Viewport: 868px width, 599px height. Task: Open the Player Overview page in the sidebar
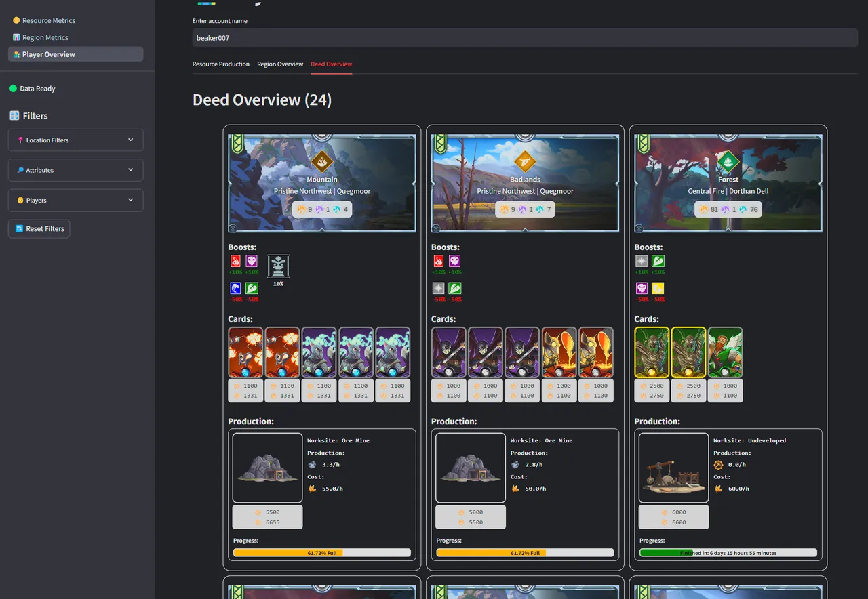point(75,54)
